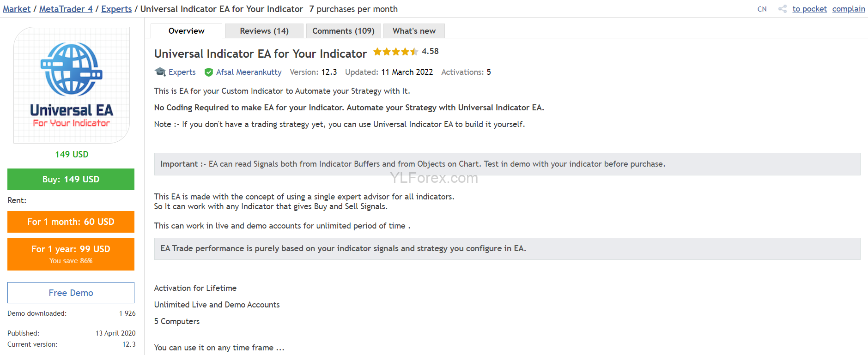The height and width of the screenshot is (355, 868).
Task: Click the green 149 USD price text
Action: [x=72, y=154]
